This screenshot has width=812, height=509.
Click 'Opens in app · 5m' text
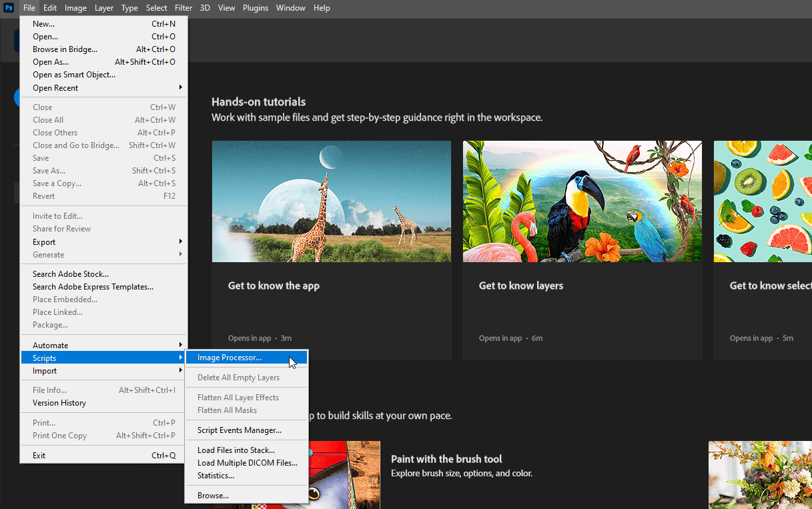coord(761,338)
